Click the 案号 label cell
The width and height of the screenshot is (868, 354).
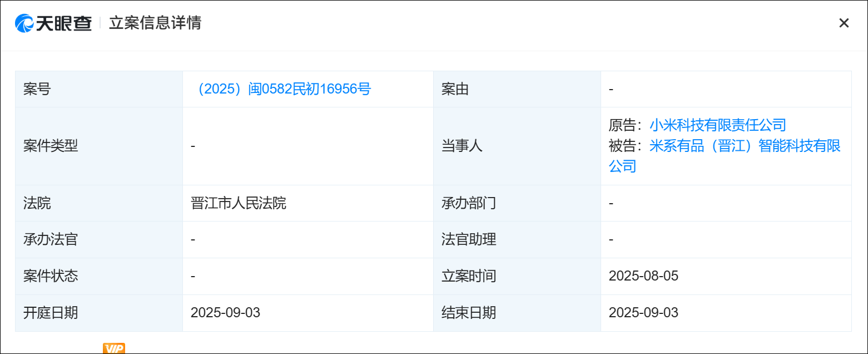pyautogui.click(x=37, y=89)
